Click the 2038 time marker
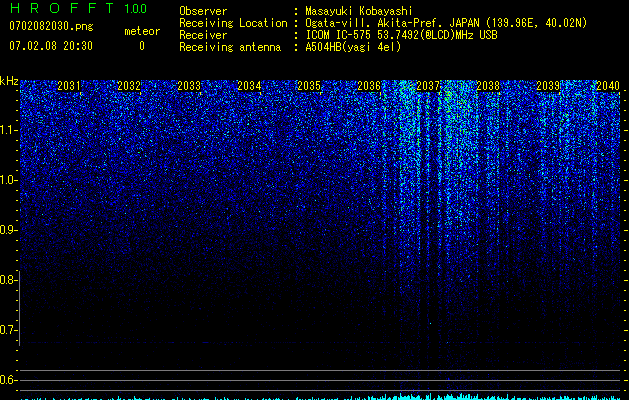Image resolution: width=629 pixels, height=400 pixels. pos(488,86)
